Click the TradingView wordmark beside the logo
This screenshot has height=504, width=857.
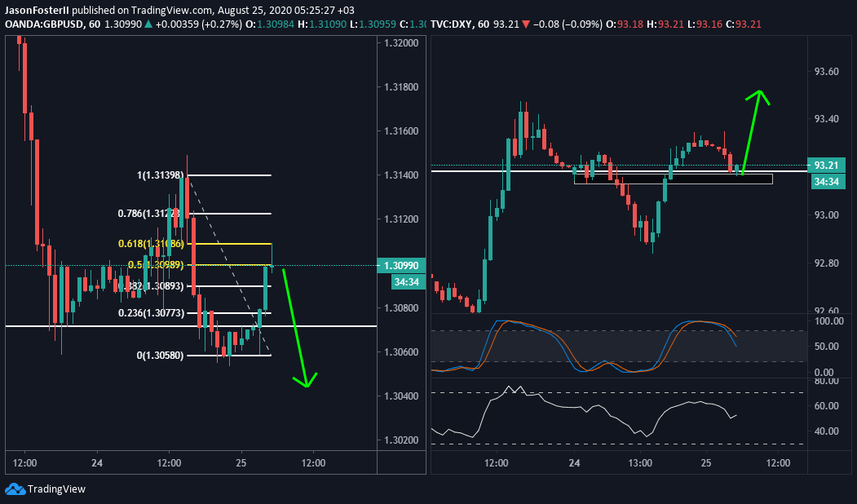tap(56, 489)
